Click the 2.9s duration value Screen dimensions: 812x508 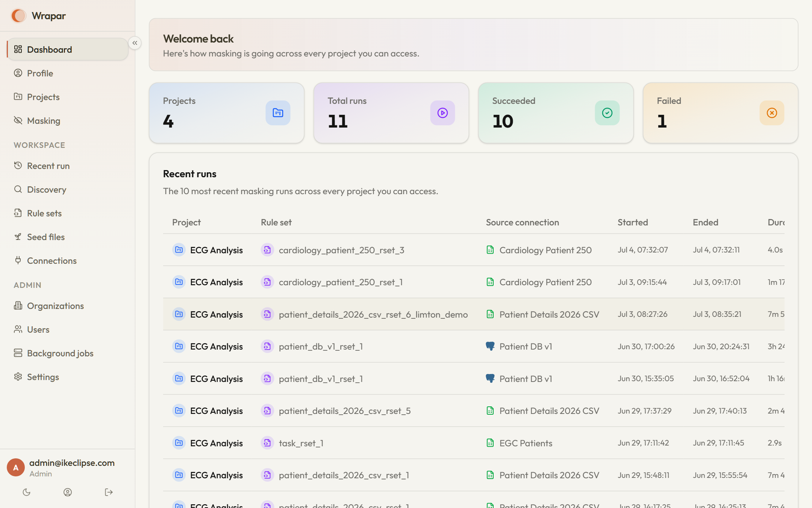[774, 443]
